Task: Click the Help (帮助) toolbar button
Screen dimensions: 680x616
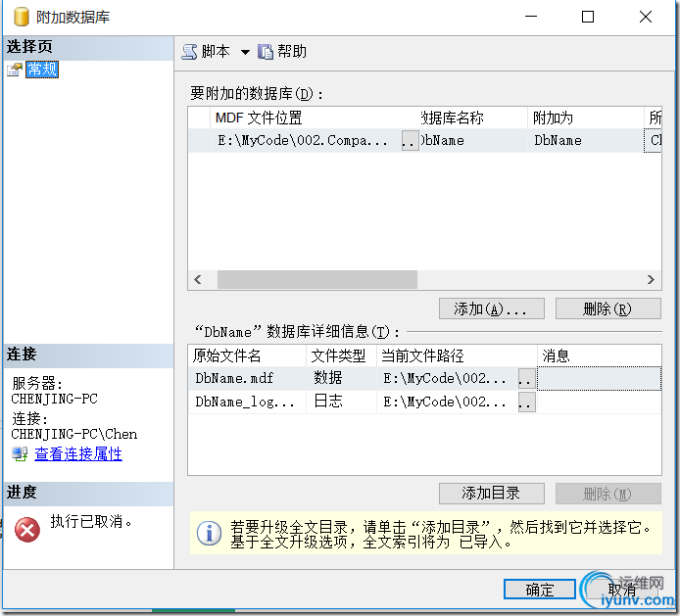Action: pos(282,52)
